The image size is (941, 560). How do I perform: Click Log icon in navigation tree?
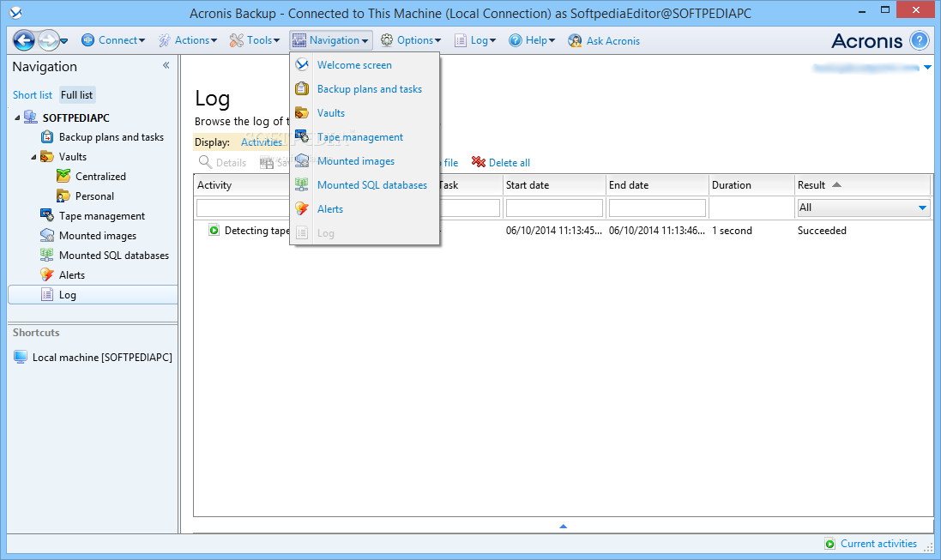(x=47, y=294)
